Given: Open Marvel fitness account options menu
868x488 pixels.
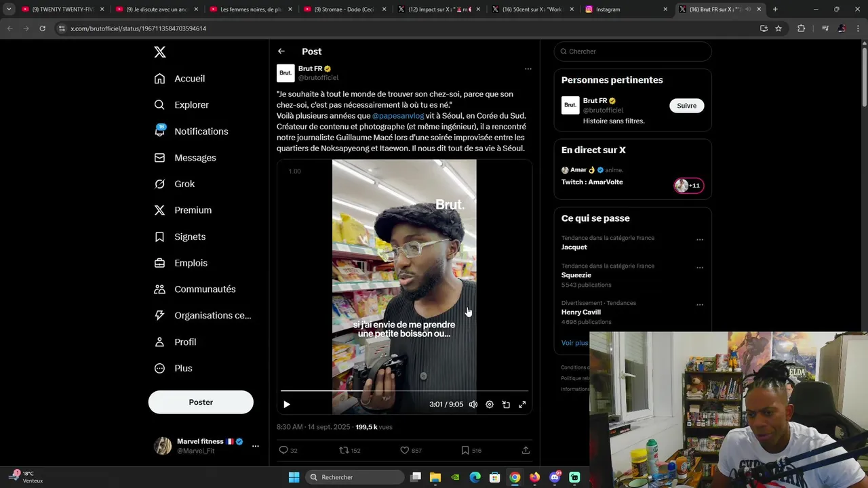Looking at the screenshot, I should 256,446.
